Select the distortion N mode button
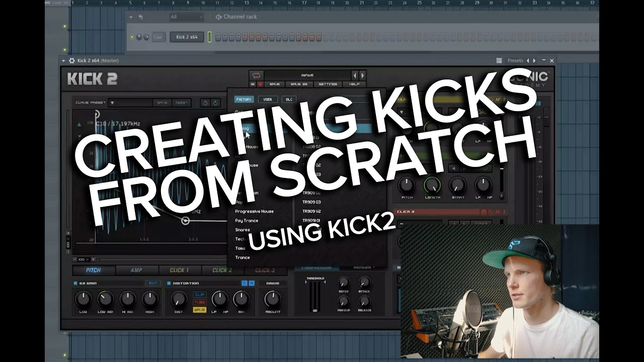 tap(252, 283)
